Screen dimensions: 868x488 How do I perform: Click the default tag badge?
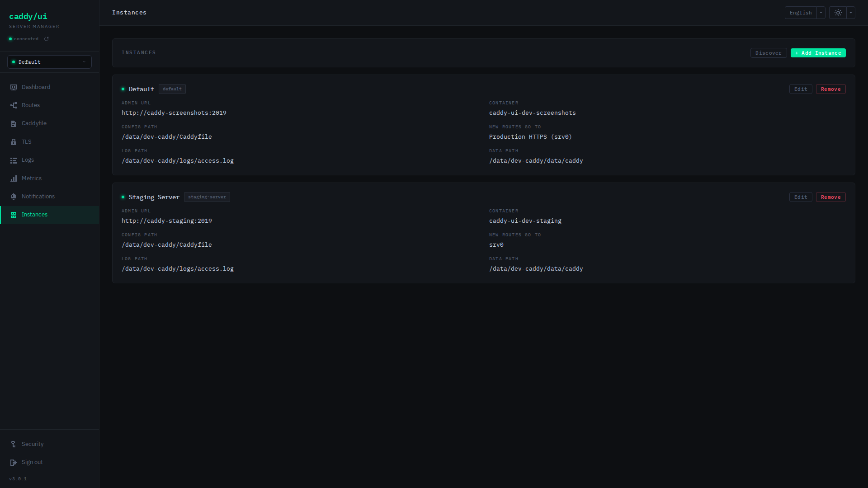point(172,89)
